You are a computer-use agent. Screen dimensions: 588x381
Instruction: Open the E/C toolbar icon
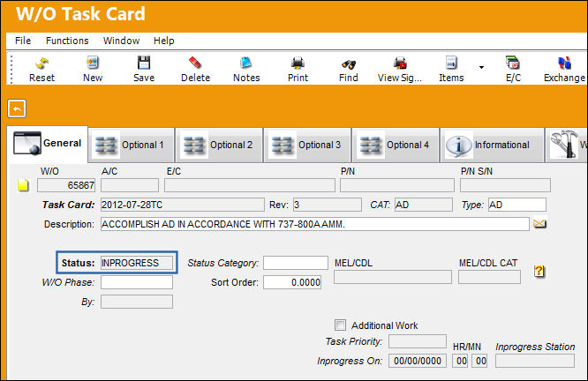coord(513,69)
